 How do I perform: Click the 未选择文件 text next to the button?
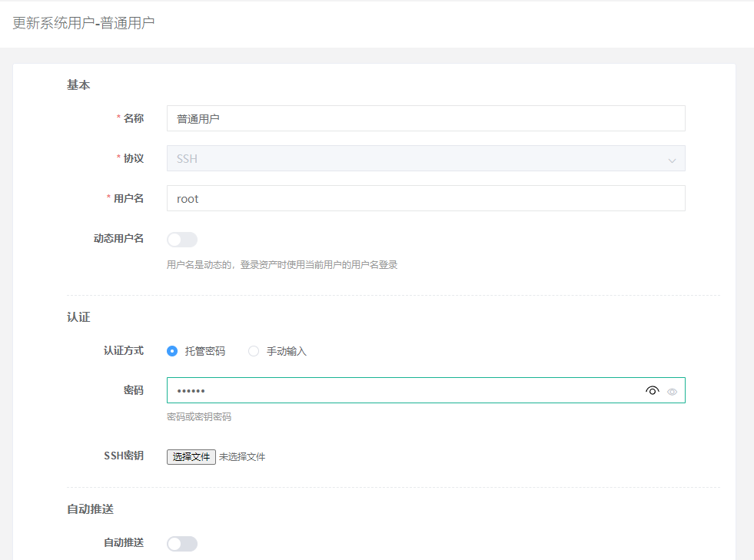[x=242, y=456]
